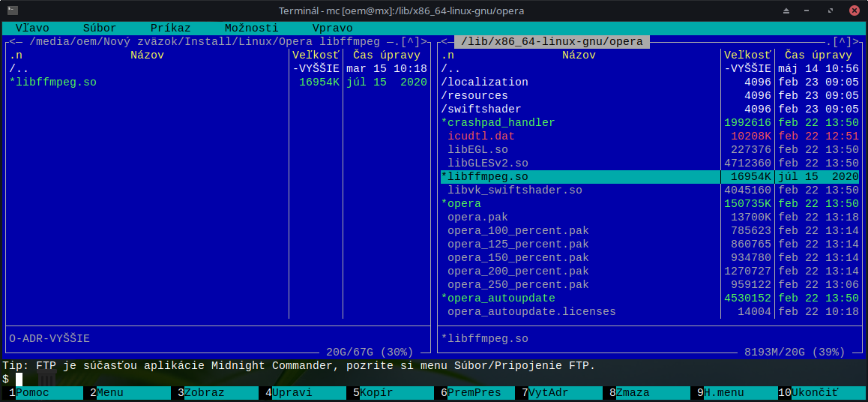Click the left panel back arrow <
Viewport: 868px width, 402px height.
[x=12, y=41]
